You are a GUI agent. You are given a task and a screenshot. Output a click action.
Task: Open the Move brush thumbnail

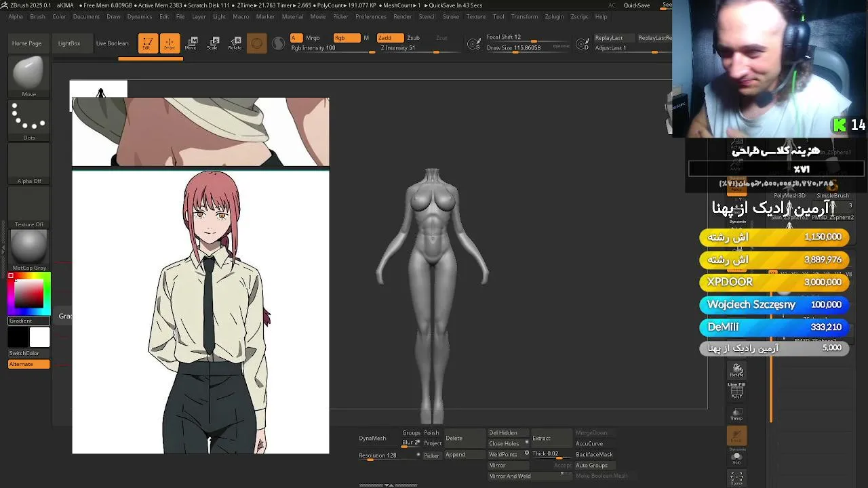(28, 77)
